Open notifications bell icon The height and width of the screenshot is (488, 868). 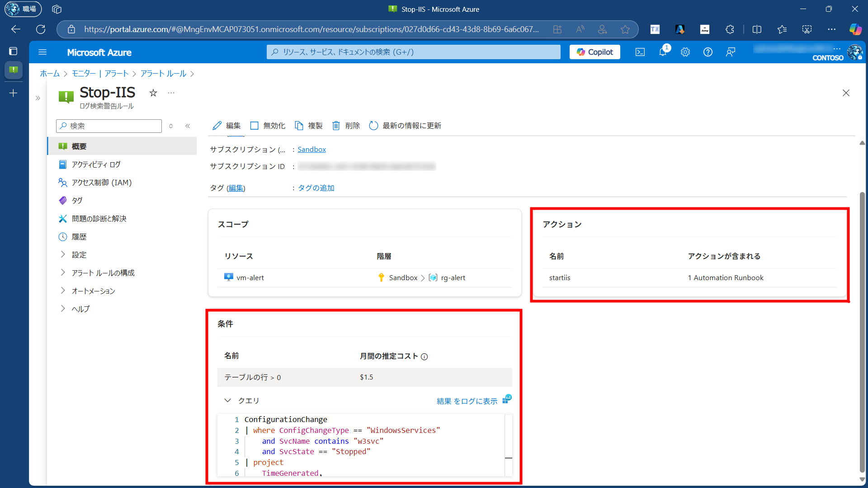tap(663, 52)
